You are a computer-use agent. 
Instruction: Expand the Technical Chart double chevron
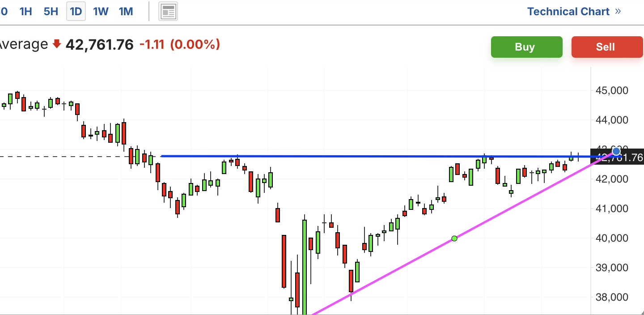618,11
